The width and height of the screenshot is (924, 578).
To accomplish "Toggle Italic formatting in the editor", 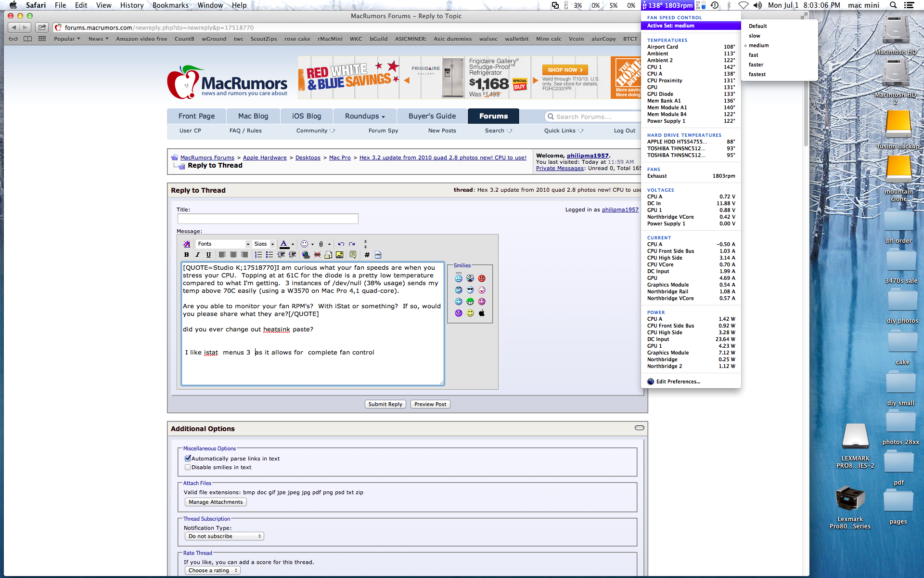I will click(x=197, y=255).
